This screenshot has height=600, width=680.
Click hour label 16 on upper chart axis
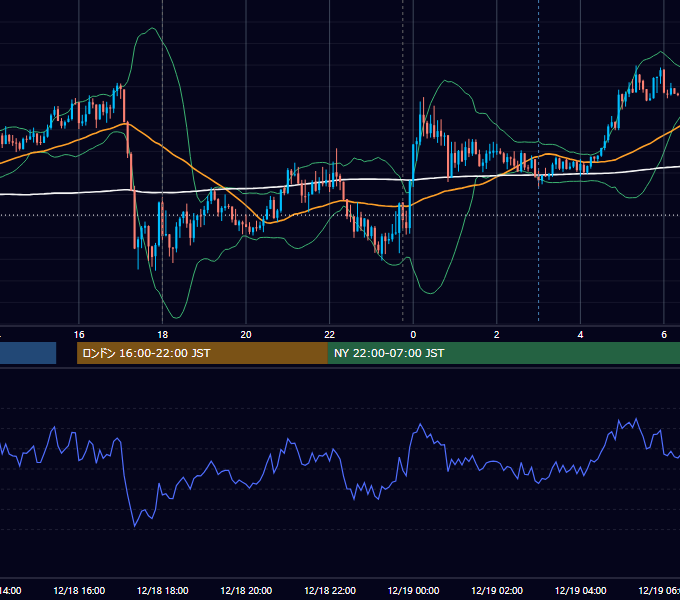79,335
